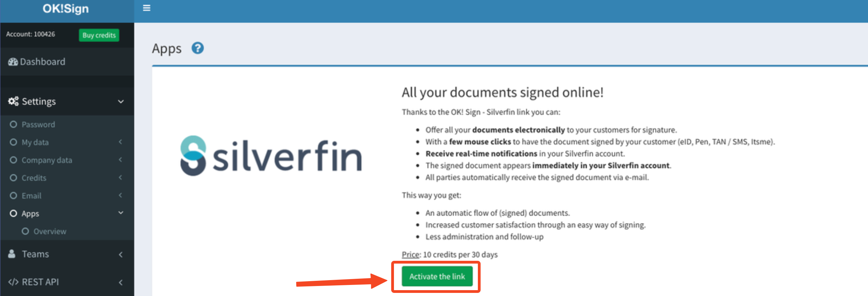The width and height of the screenshot is (868, 296).
Task: Select the Overview circle bullet under Apps
Action: 25,231
